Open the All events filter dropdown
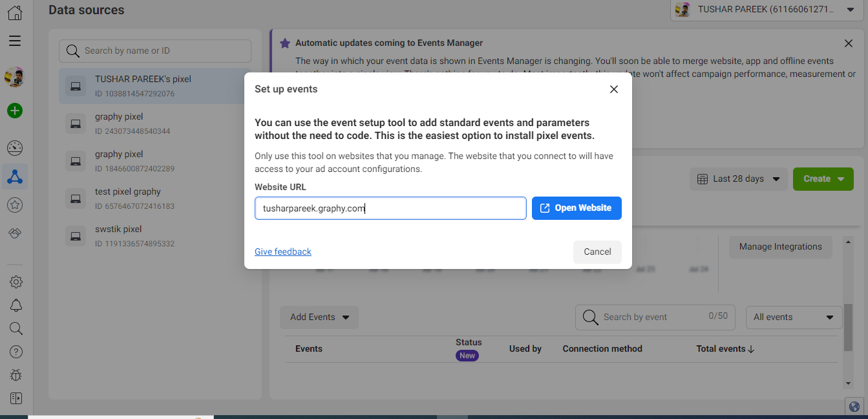 point(794,317)
